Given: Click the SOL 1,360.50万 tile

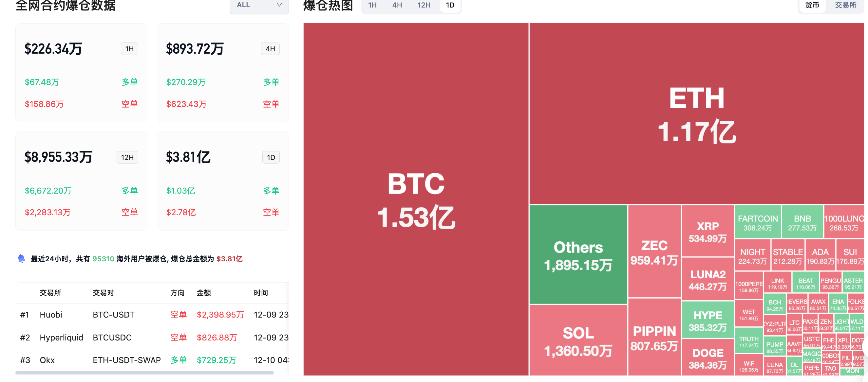Looking at the screenshot, I should click(x=578, y=340).
